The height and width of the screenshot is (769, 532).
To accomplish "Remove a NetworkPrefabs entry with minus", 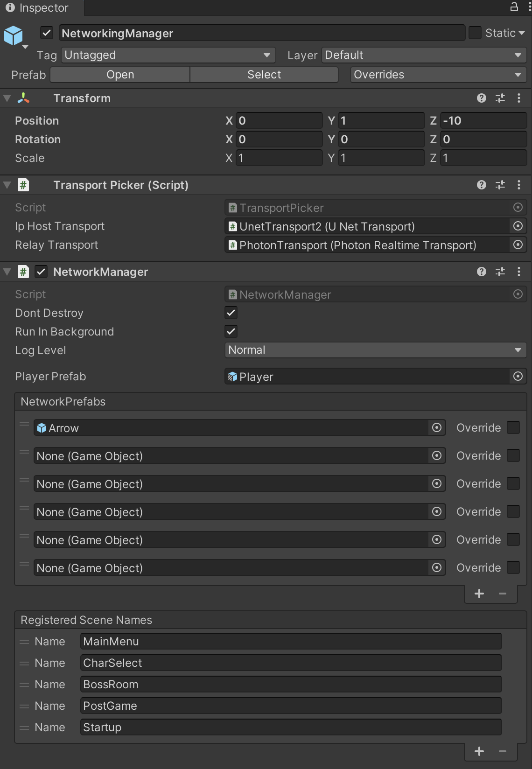I will pos(503,594).
